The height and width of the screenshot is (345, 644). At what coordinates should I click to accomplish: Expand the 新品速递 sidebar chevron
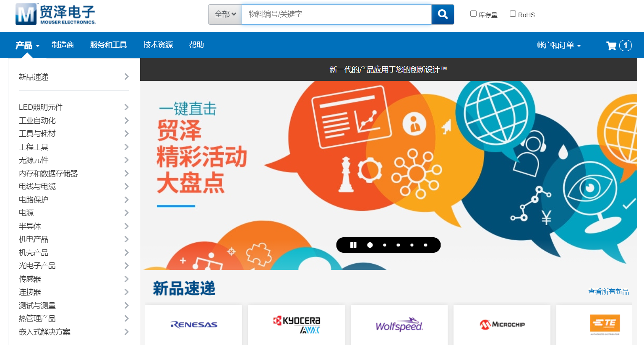126,76
